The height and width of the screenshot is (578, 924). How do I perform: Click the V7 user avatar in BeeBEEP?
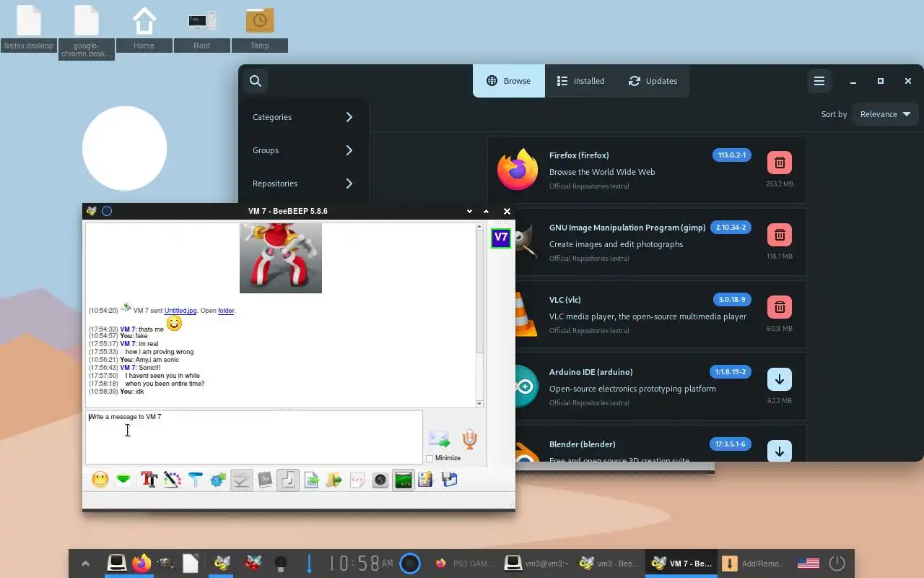point(501,238)
